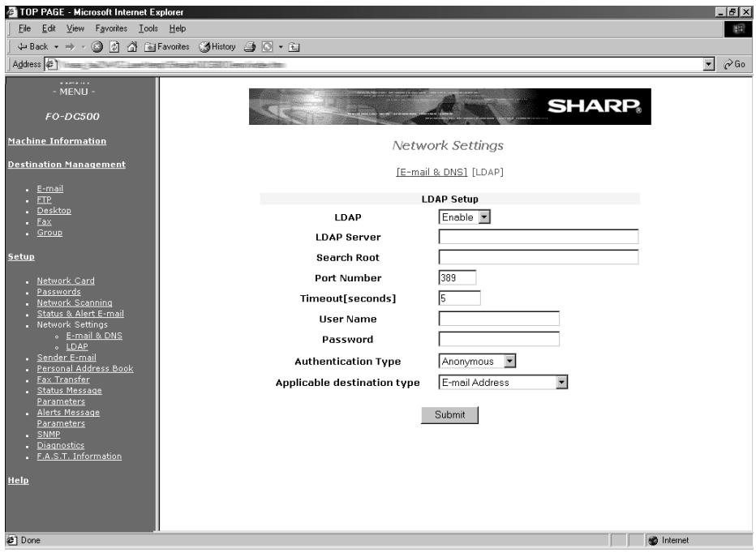
Task: Click the Print toolbar icon
Action: (x=249, y=47)
